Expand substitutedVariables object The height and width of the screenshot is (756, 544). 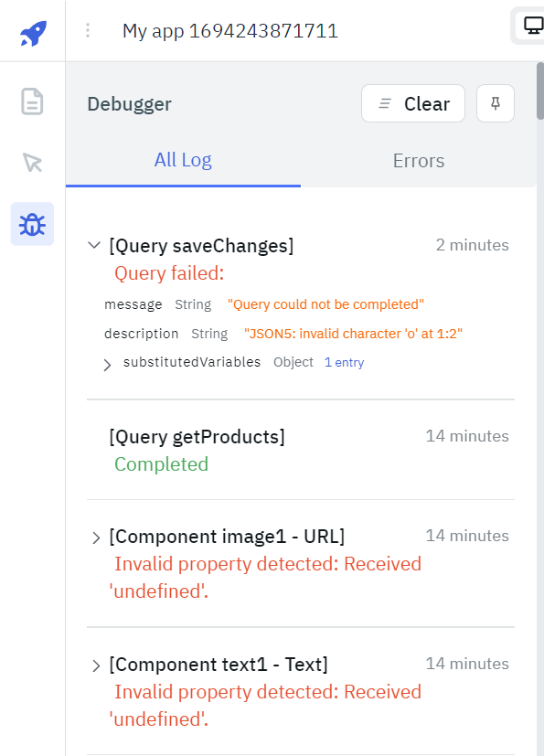(x=109, y=362)
